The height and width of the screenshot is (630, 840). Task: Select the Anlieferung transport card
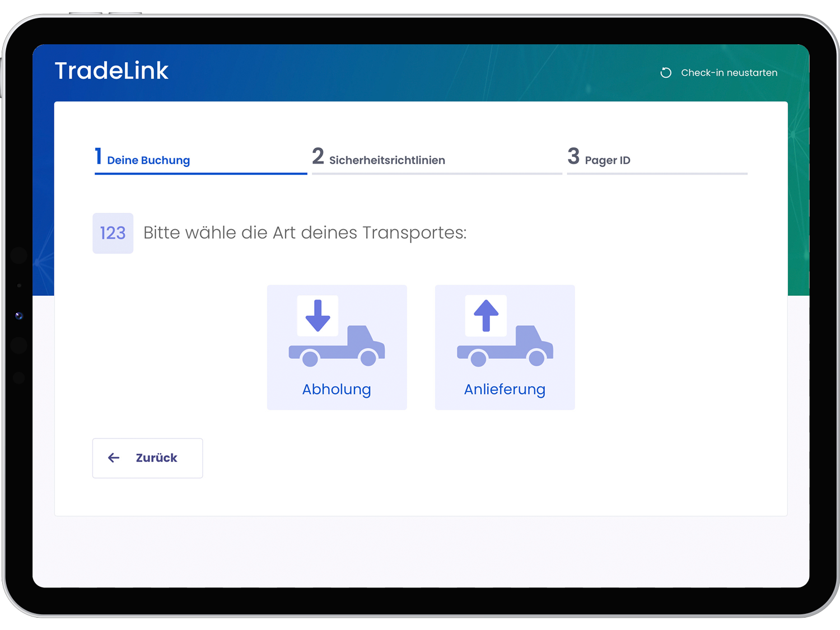(x=505, y=347)
